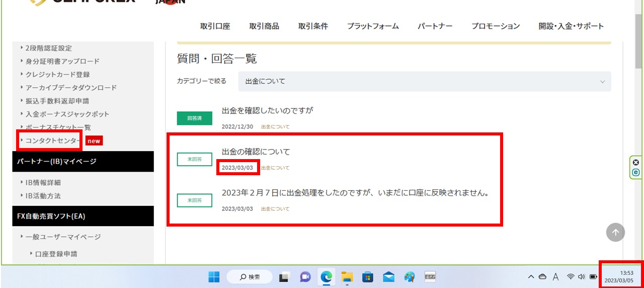Image resolution: width=644 pixels, height=288 pixels.
Task: Open the 2段階認証設定 sidebar link
Action: pyautogui.click(x=48, y=48)
